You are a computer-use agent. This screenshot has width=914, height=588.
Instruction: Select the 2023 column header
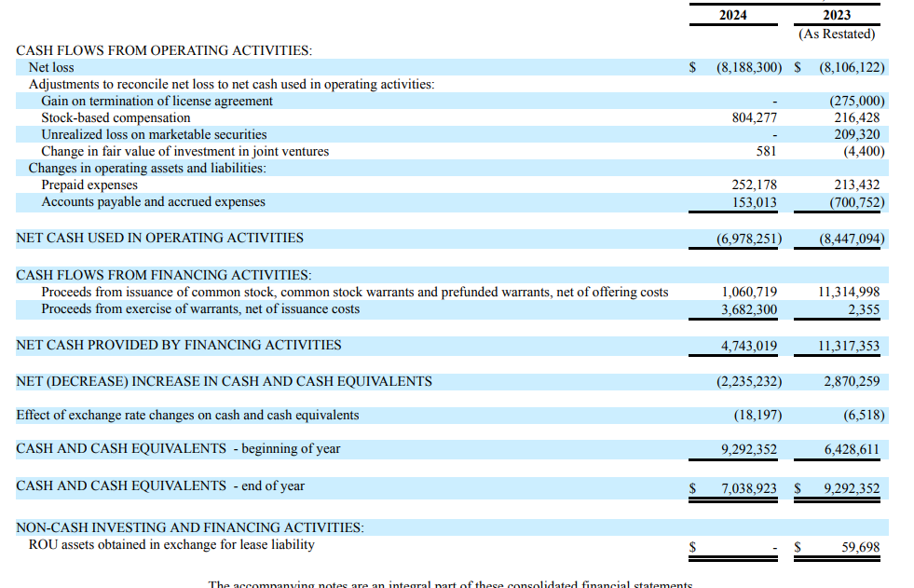pyautogui.click(x=837, y=15)
